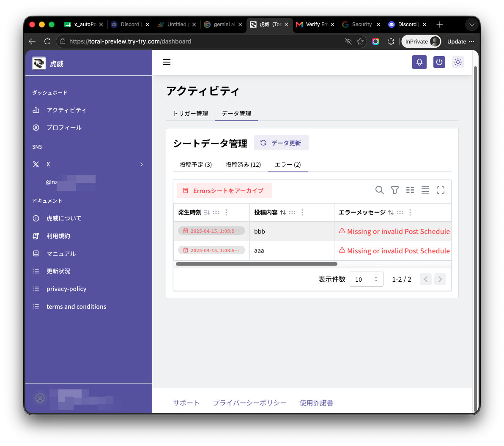
Task: Open the InPrivate profile button
Action: [422, 41]
